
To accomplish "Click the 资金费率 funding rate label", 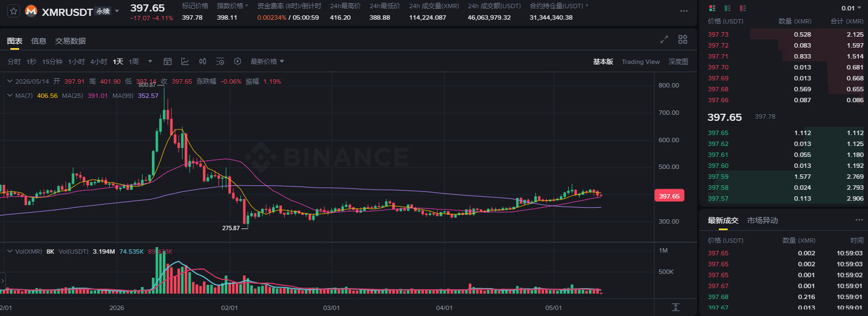I will (289, 6).
